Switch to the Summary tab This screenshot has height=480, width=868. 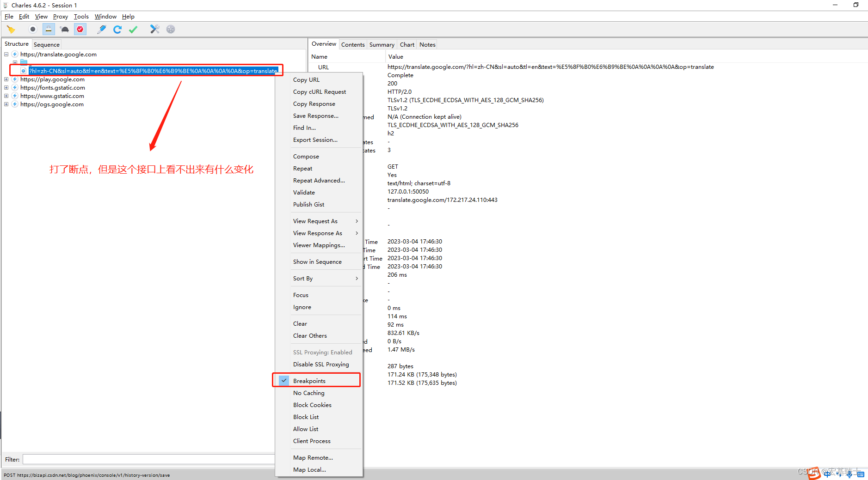tap(382, 45)
